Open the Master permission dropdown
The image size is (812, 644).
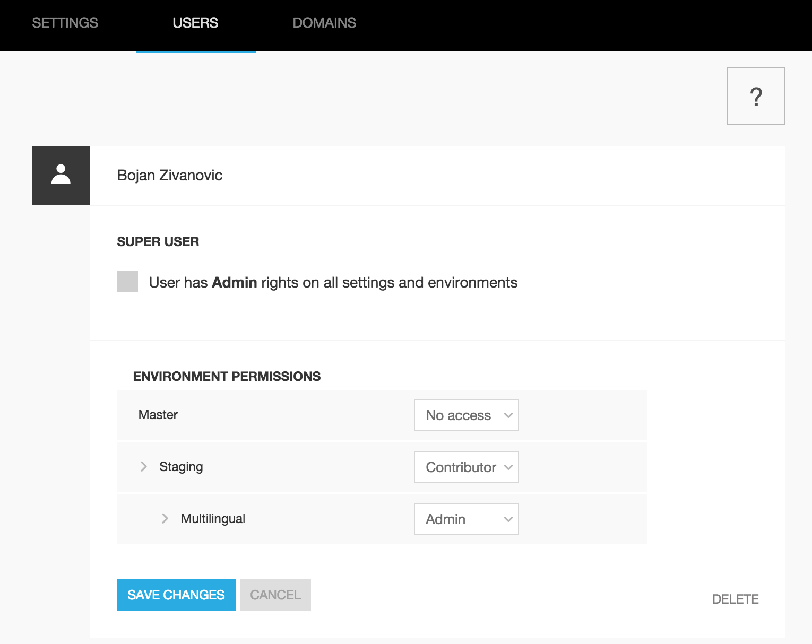[466, 415]
